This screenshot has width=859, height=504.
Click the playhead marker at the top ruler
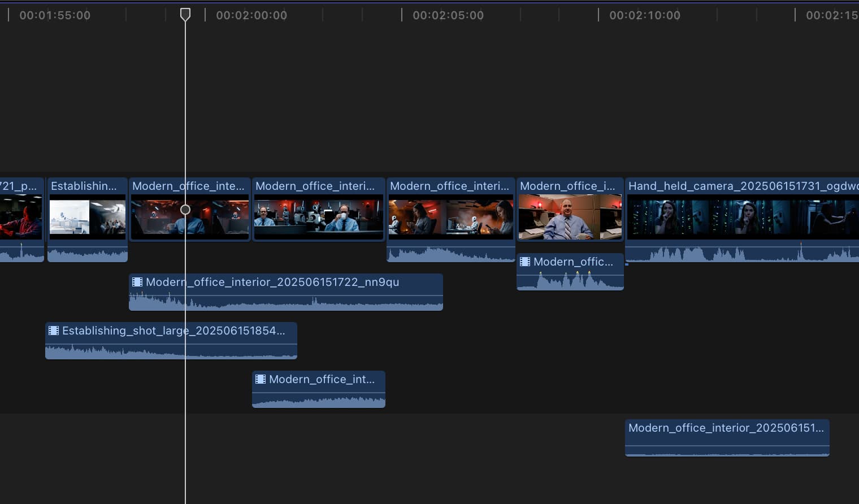click(x=185, y=14)
